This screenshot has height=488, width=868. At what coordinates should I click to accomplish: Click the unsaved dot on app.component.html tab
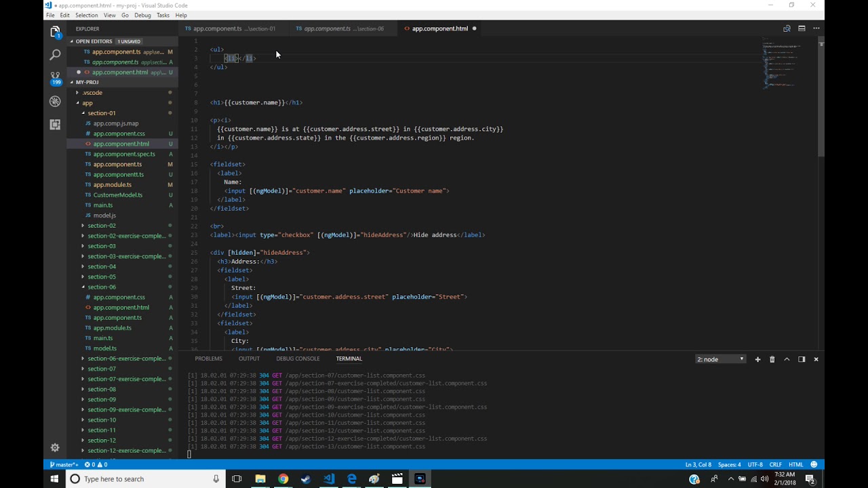(x=474, y=28)
